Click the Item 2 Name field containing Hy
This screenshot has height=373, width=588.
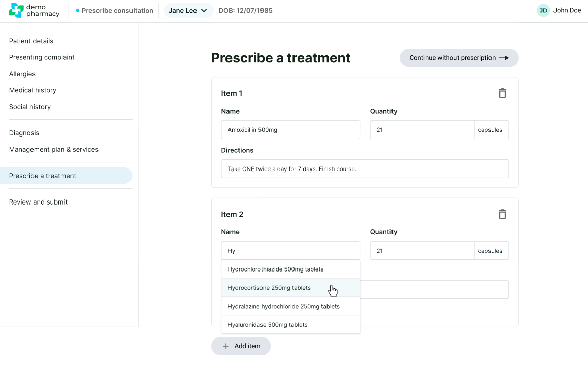click(x=290, y=251)
